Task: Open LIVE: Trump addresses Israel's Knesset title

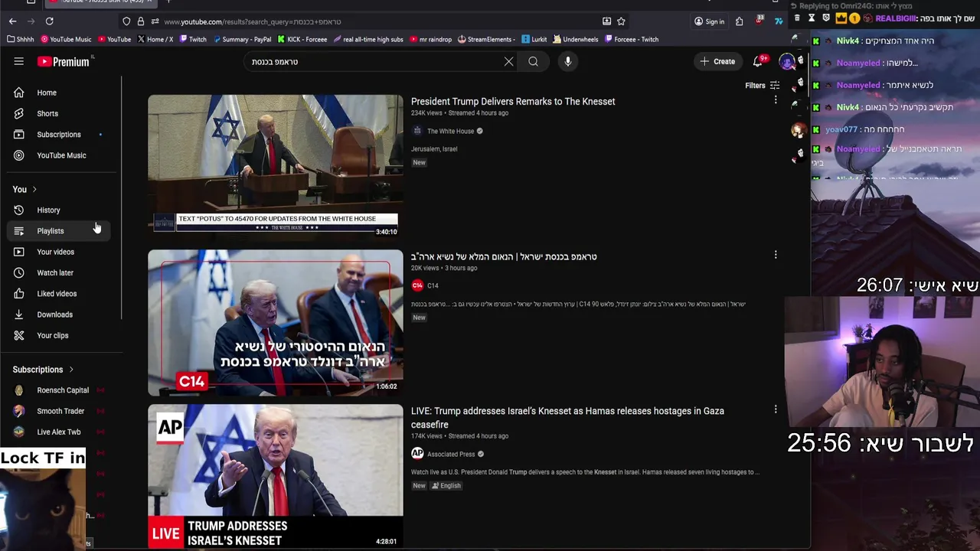Action: (x=567, y=418)
